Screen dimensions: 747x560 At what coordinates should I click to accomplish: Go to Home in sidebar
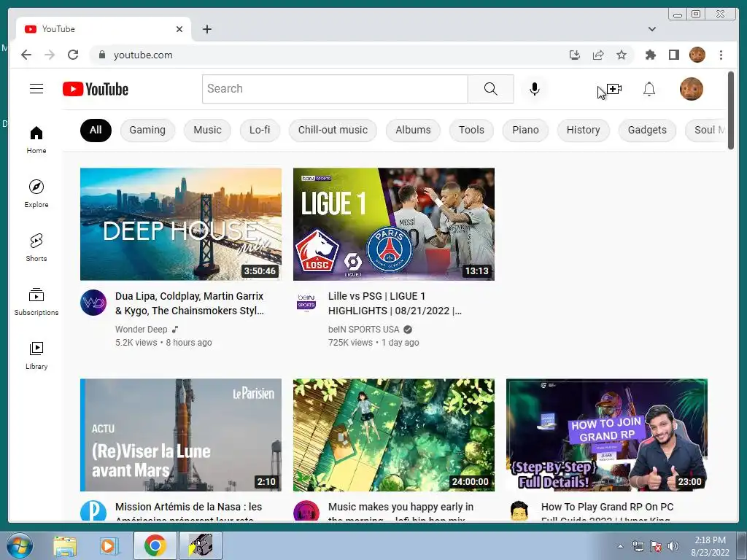click(x=36, y=140)
